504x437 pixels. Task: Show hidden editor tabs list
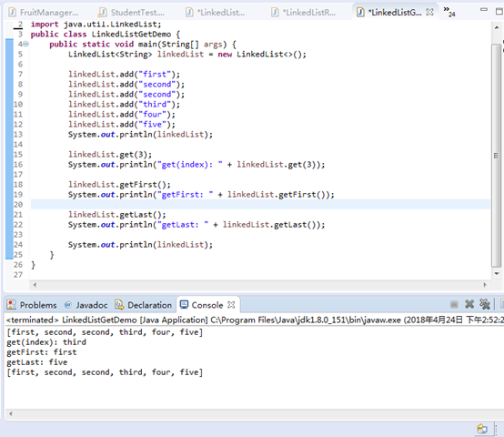(x=449, y=12)
